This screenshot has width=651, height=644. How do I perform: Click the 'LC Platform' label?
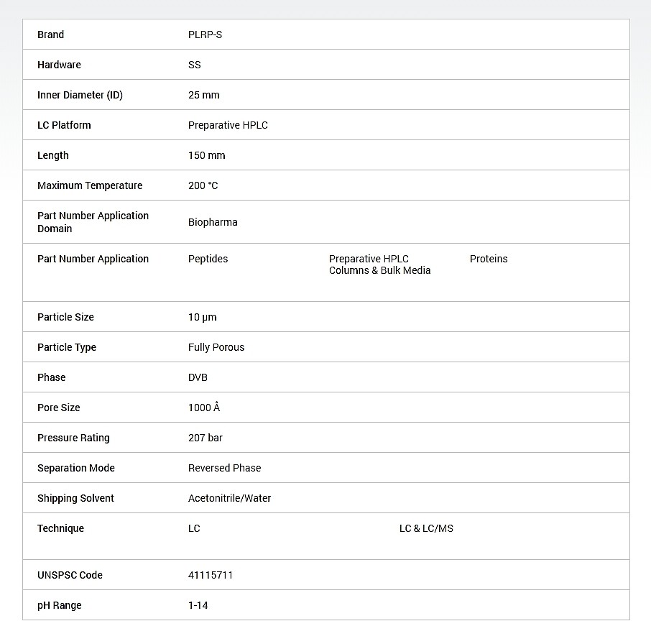point(64,125)
